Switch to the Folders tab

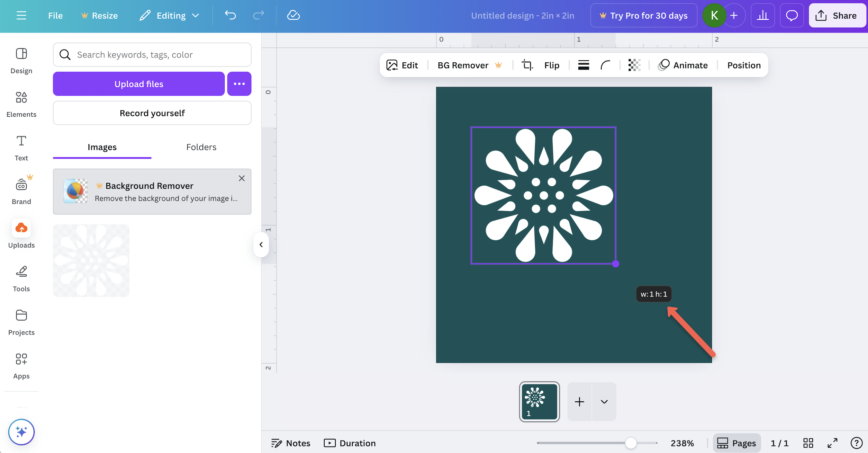tap(201, 147)
